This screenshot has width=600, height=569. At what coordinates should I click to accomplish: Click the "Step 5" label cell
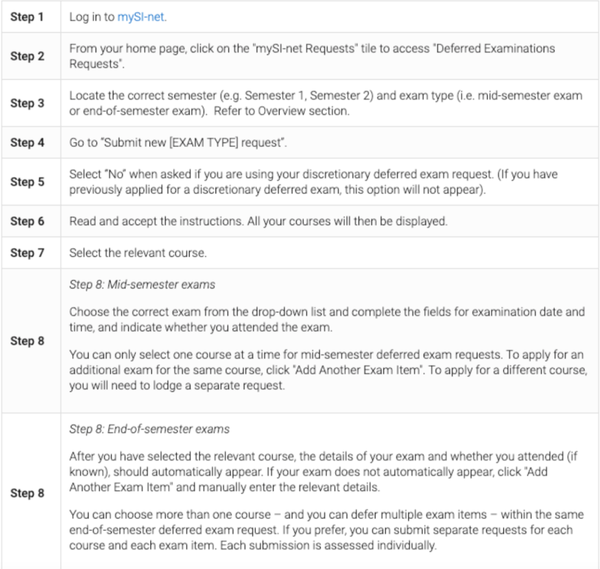[x=29, y=181]
